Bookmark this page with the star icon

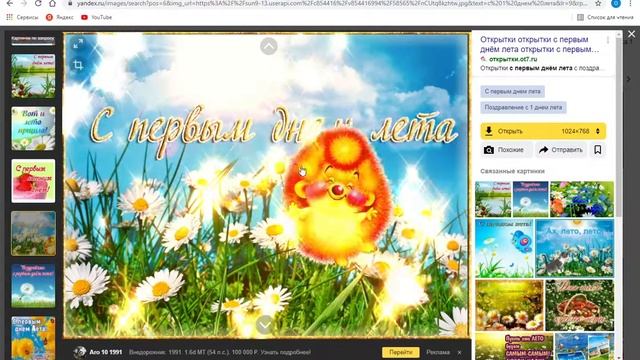pos(598,3)
